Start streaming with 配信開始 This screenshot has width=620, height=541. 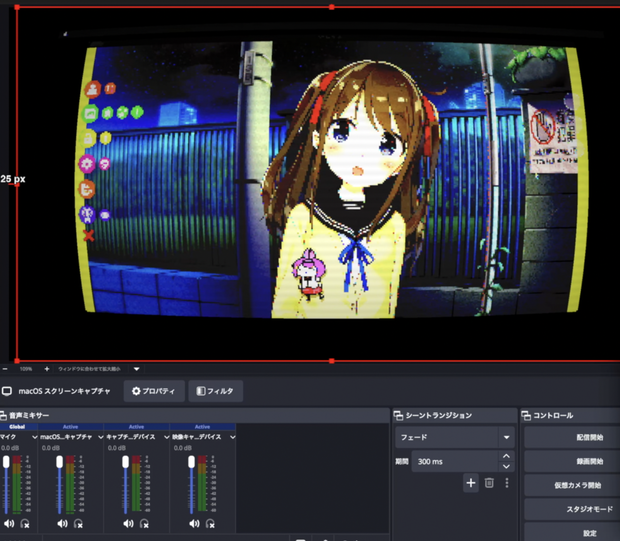pyautogui.click(x=572, y=437)
